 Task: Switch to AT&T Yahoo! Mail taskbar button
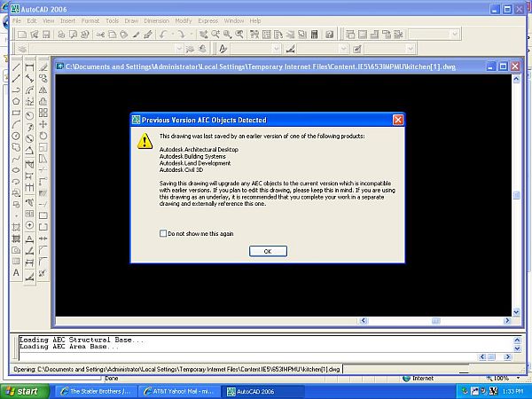click(182, 391)
